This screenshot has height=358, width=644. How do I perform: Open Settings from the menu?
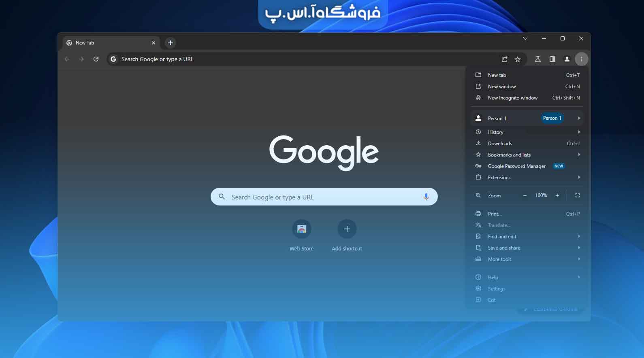coord(527,289)
